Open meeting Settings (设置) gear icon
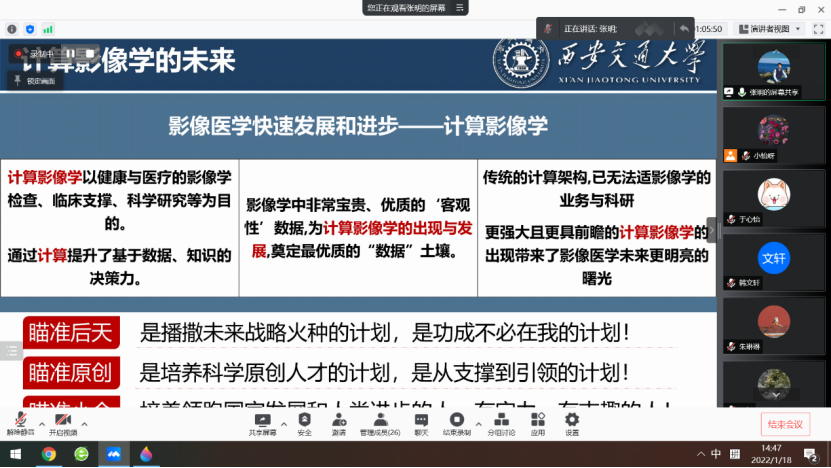The image size is (831, 468). tap(571, 421)
